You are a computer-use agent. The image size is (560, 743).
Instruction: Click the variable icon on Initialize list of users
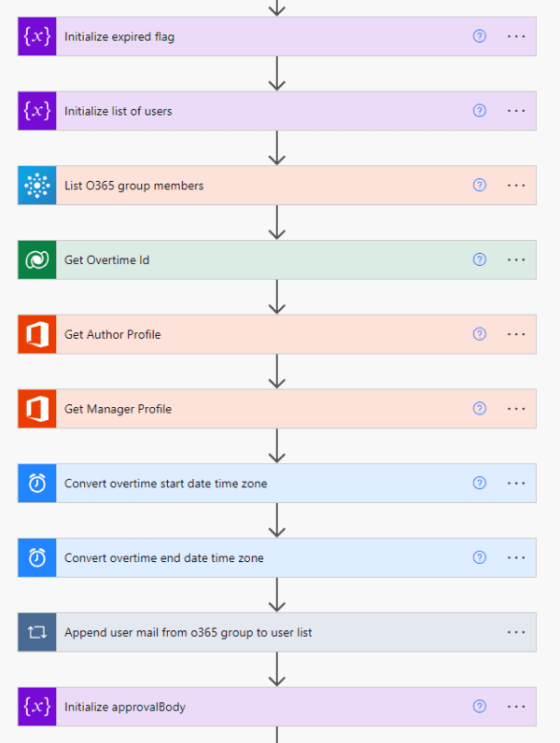click(x=37, y=111)
